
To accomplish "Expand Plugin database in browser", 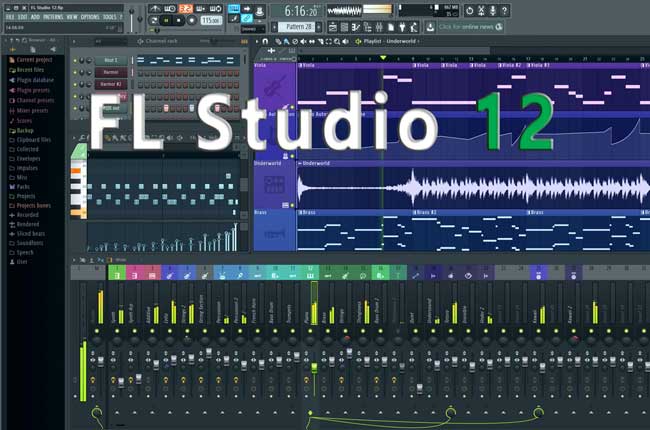I will 32,80.
